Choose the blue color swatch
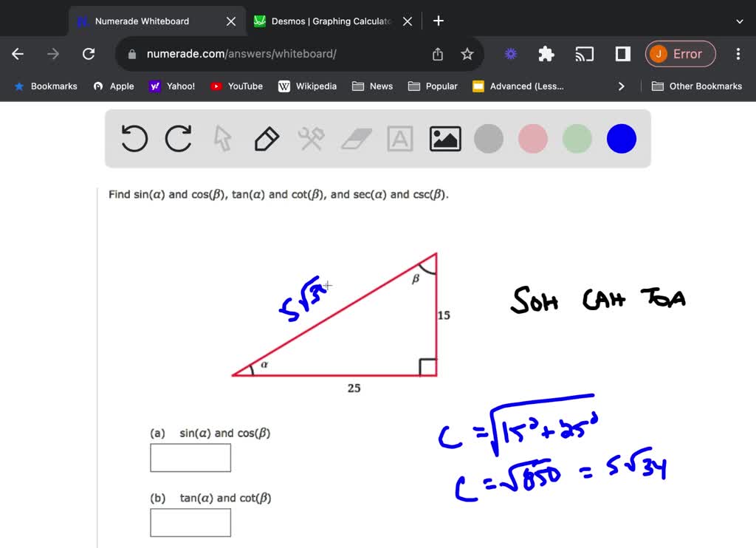Screen dimensions: 756x548 621,138
